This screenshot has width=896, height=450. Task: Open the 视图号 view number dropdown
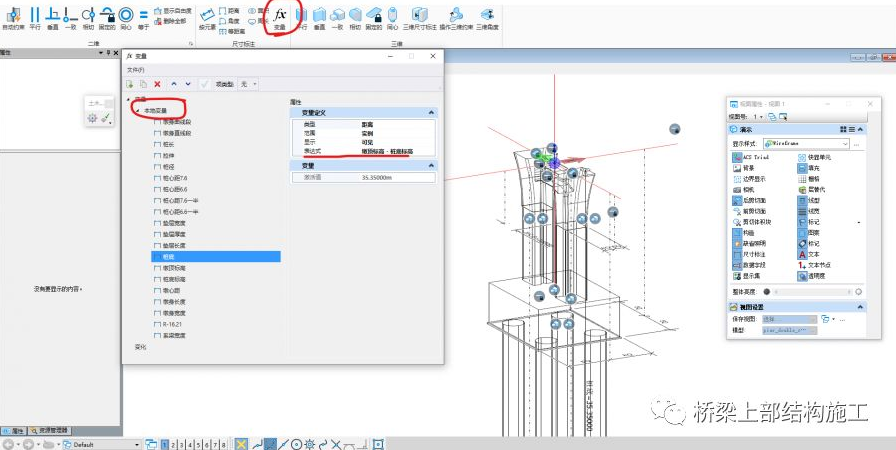pos(758,117)
